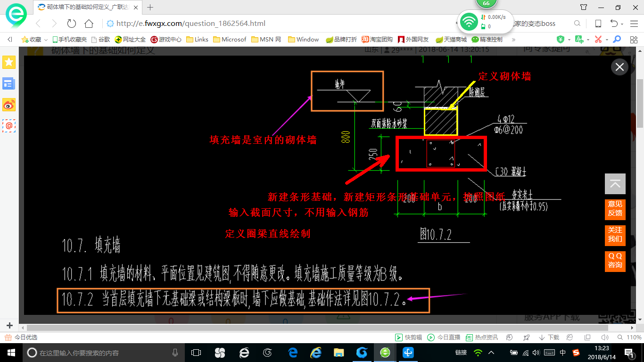Click the address bar URL

click(x=191, y=24)
